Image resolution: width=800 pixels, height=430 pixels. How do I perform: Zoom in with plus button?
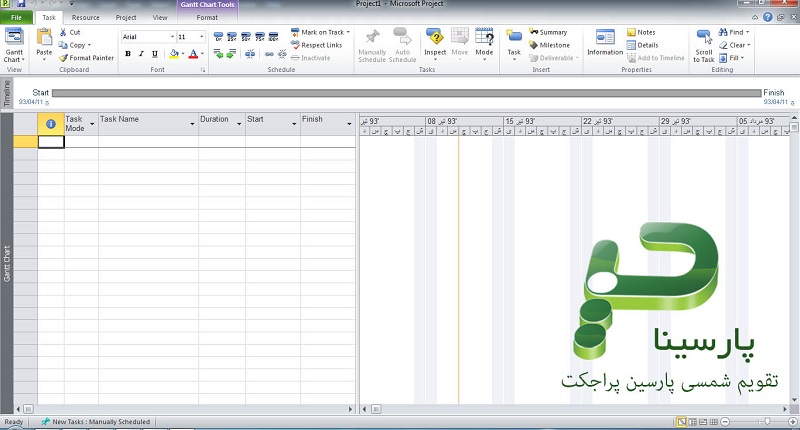792,422
